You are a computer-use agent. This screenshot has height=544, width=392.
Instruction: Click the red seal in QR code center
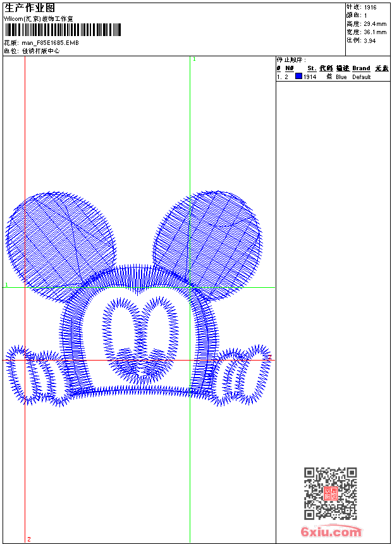click(331, 493)
